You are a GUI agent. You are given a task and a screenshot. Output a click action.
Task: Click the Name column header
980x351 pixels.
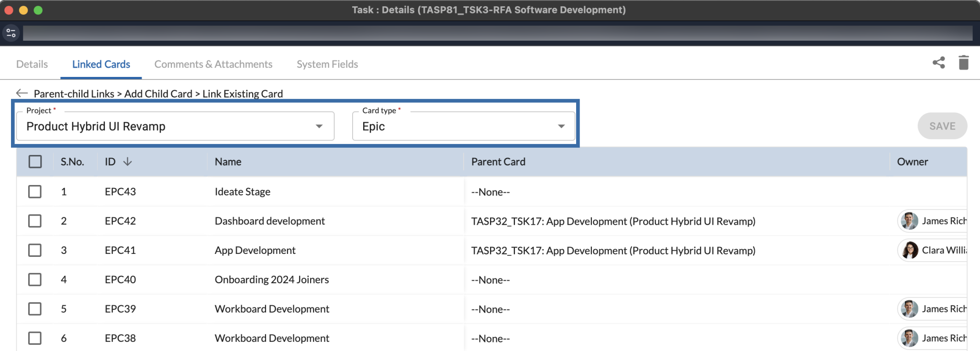pos(228,162)
